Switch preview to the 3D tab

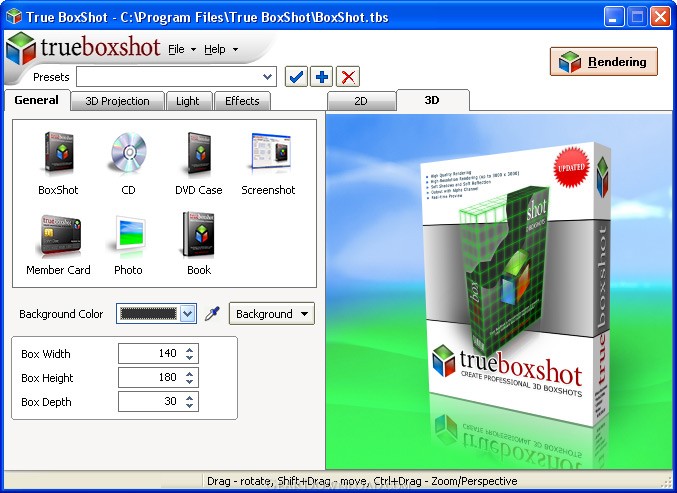432,100
